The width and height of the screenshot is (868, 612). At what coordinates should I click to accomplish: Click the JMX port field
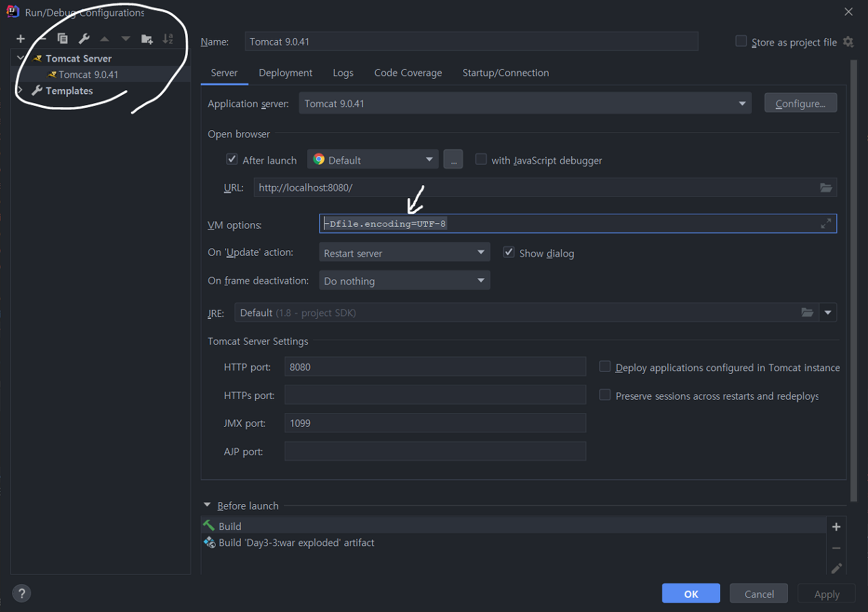pyautogui.click(x=435, y=423)
